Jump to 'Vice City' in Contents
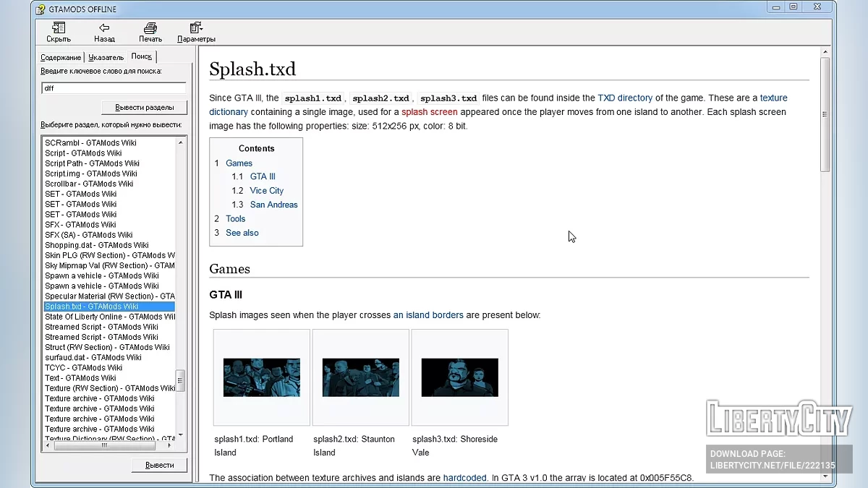Screen dimensions: 868x488 point(266,191)
